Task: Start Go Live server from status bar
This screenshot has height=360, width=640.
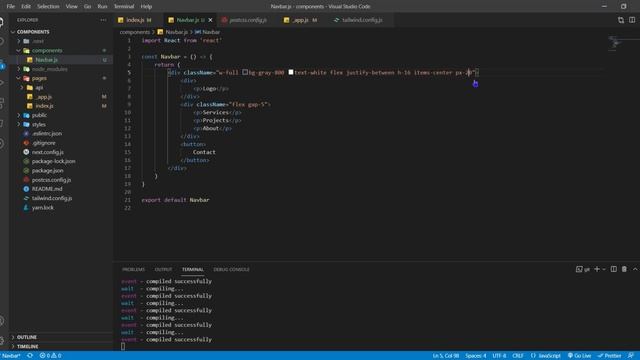Action: [579, 356]
